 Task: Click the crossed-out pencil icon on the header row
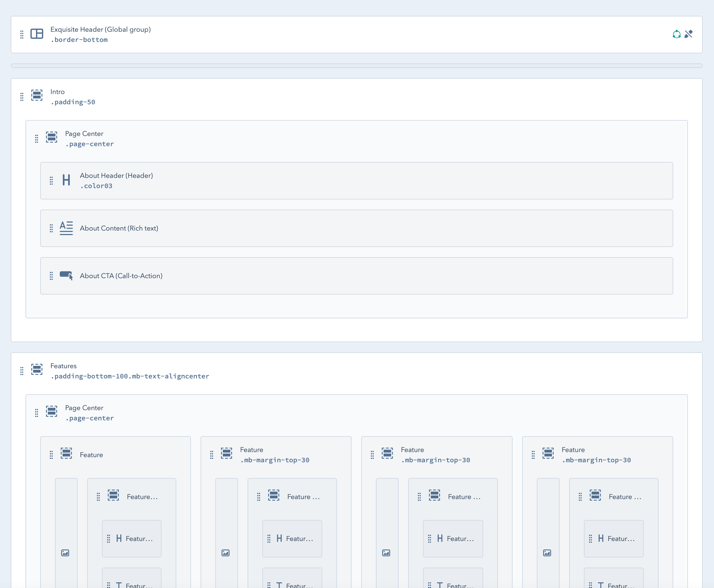689,34
